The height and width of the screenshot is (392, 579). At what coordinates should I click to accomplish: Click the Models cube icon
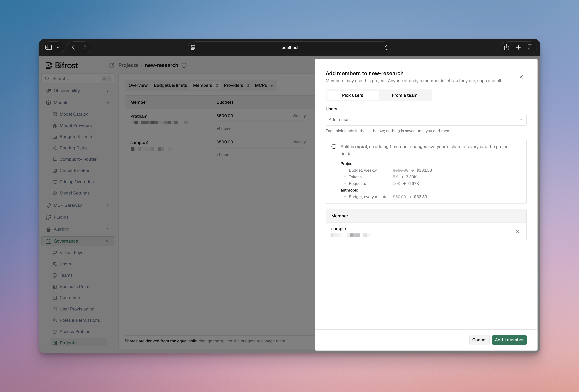(x=48, y=103)
